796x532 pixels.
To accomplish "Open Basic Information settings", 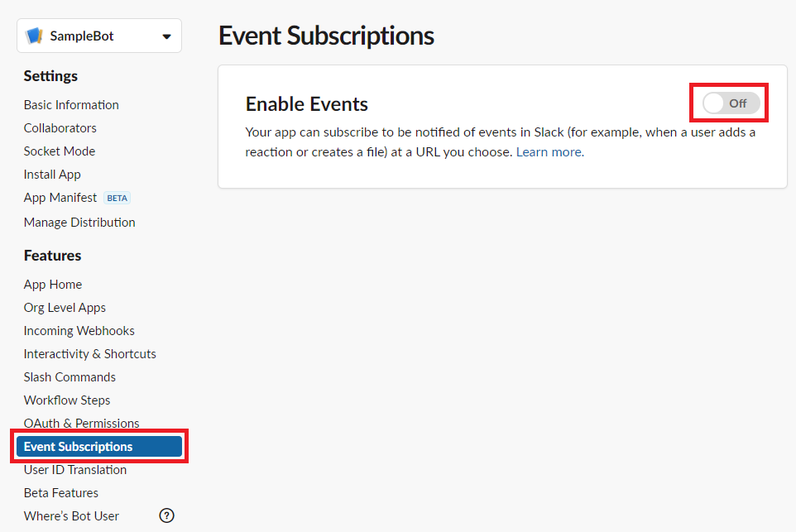I will click(x=71, y=105).
